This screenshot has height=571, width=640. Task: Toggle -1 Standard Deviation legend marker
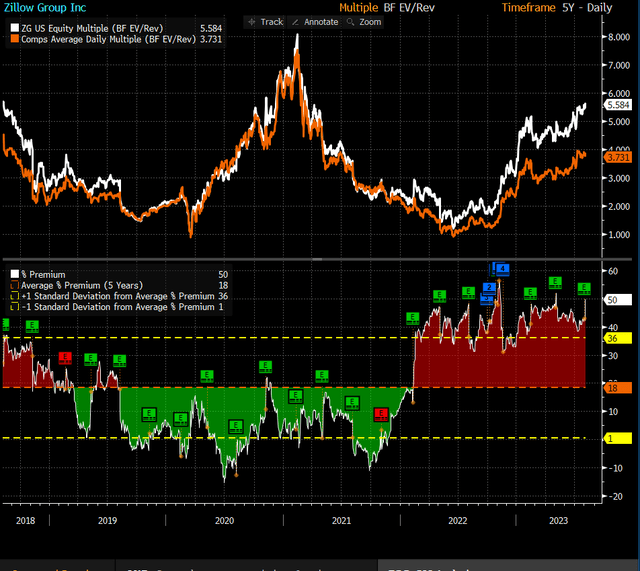tap(15, 307)
